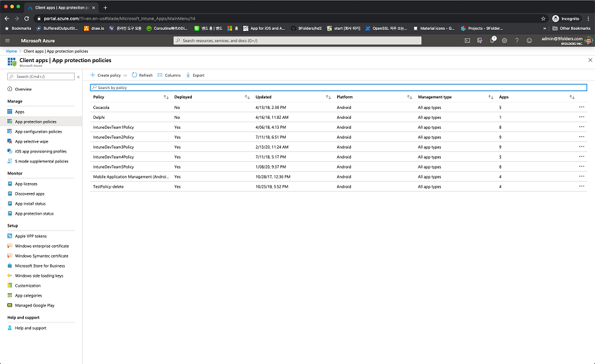Click App install status icon
The width and height of the screenshot is (595, 364).
click(x=10, y=203)
